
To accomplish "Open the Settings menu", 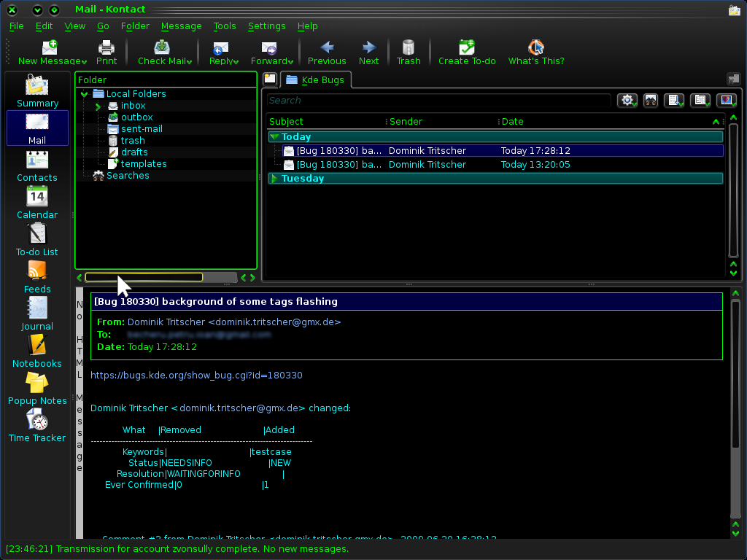I will [266, 26].
